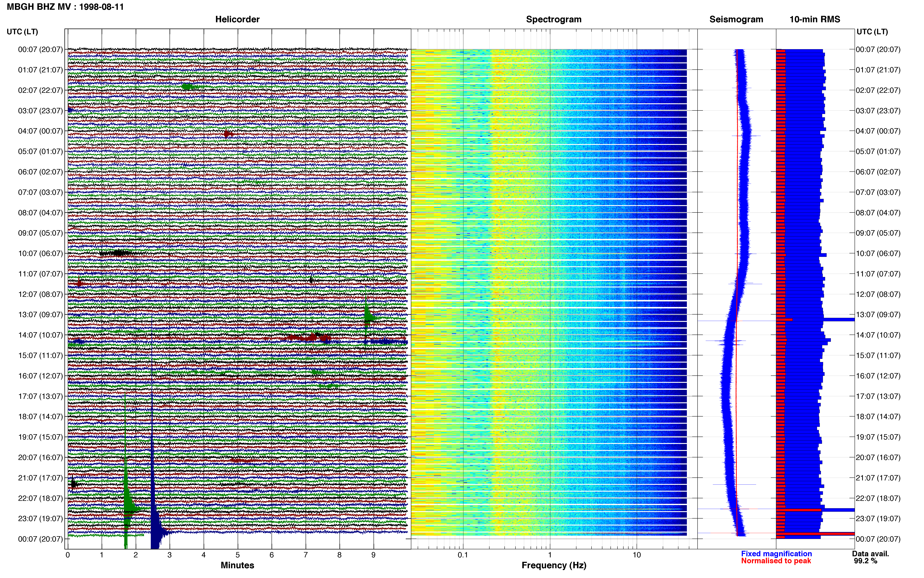924x578 pixels.
Task: Click the blue Fixed magnification legend text
Action: [x=777, y=554]
